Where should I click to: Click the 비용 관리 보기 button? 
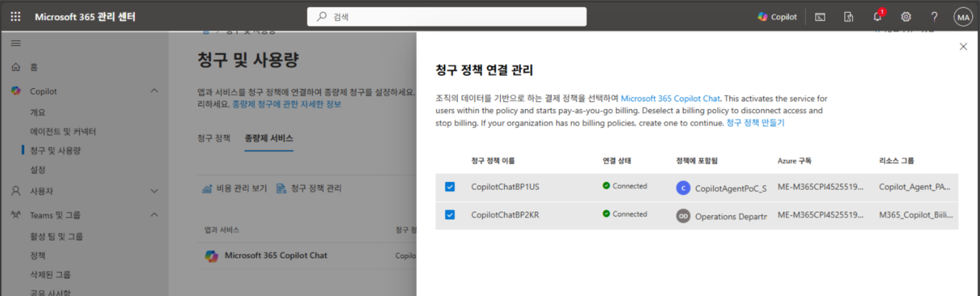point(234,188)
